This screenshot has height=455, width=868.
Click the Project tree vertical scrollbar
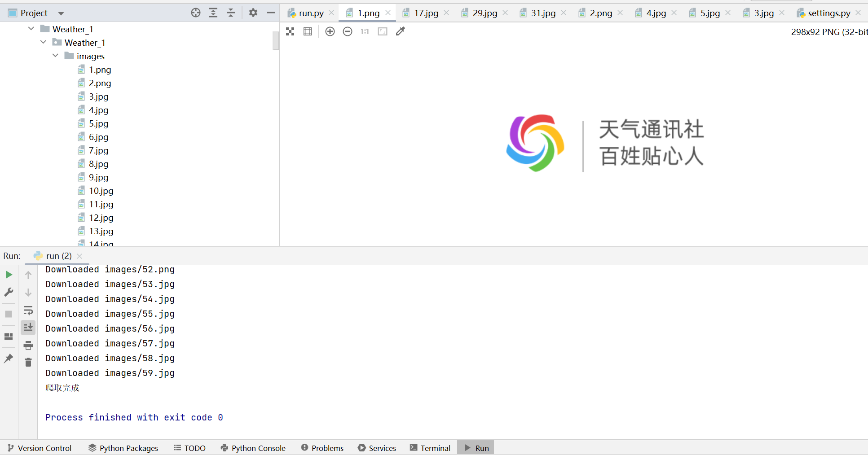276,40
